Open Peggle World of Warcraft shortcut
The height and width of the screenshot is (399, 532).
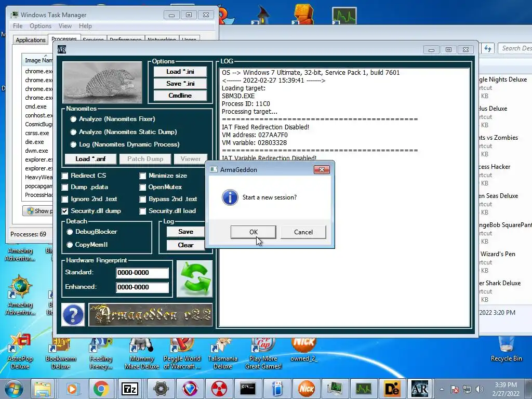(x=182, y=353)
